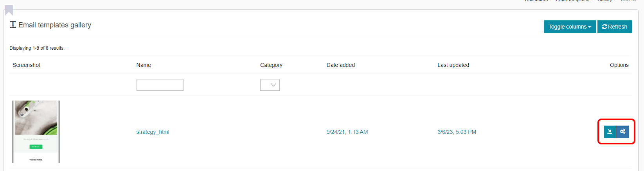Image resolution: width=644 pixels, height=171 pixels.
Task: Refresh the email templates gallery list
Action: point(615,27)
